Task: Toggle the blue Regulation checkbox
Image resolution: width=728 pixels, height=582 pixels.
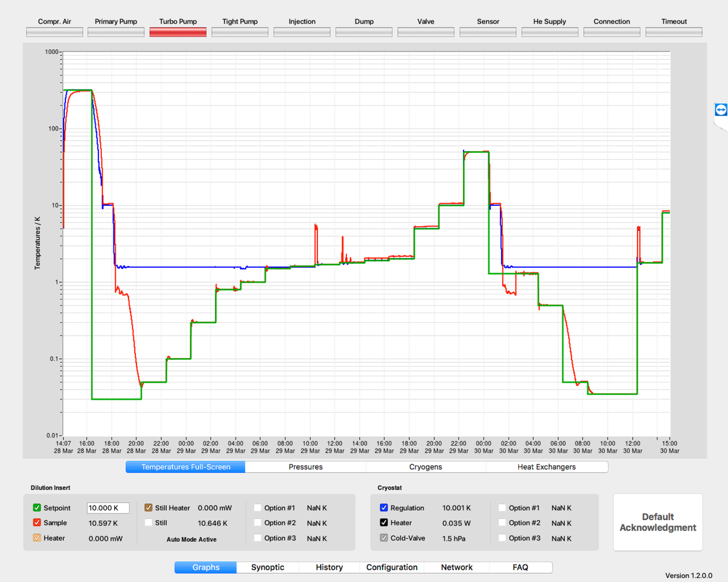Action: click(383, 508)
